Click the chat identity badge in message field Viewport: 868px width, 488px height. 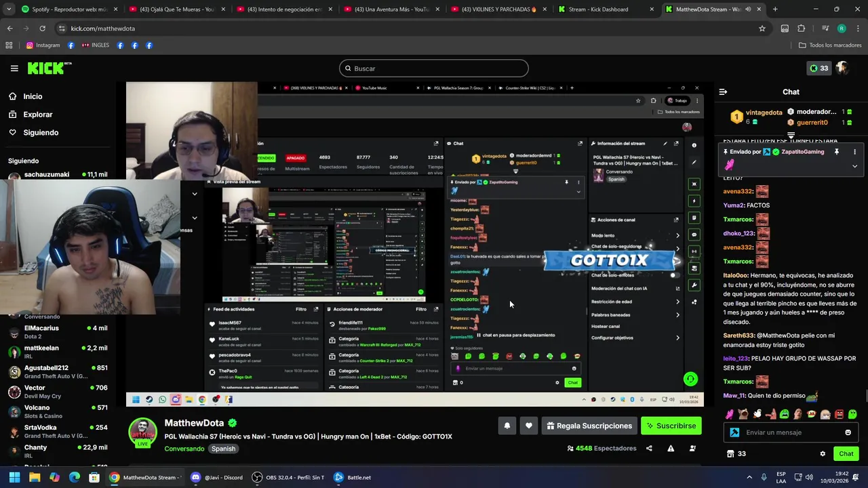pyautogui.click(x=734, y=432)
